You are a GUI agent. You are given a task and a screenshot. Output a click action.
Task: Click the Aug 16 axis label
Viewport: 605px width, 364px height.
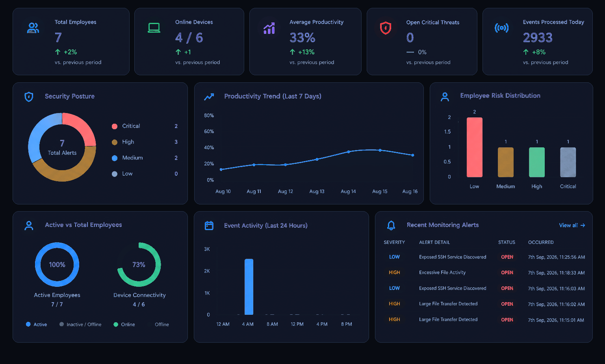tap(410, 191)
